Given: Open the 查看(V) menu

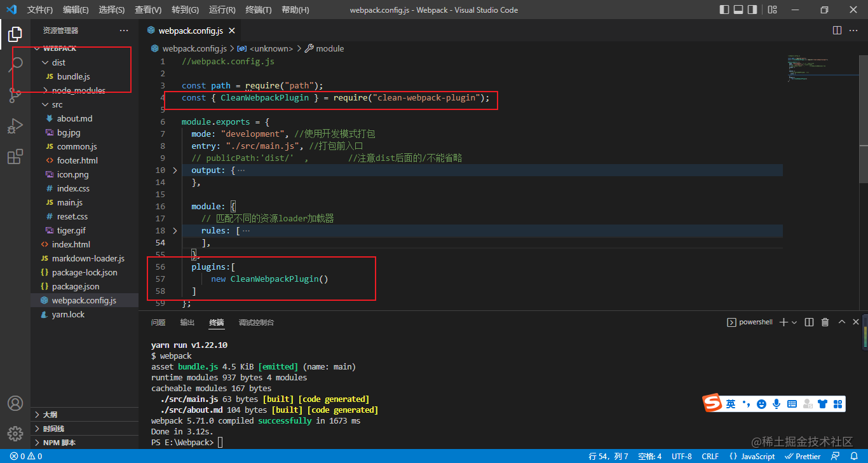Looking at the screenshot, I should (x=148, y=10).
